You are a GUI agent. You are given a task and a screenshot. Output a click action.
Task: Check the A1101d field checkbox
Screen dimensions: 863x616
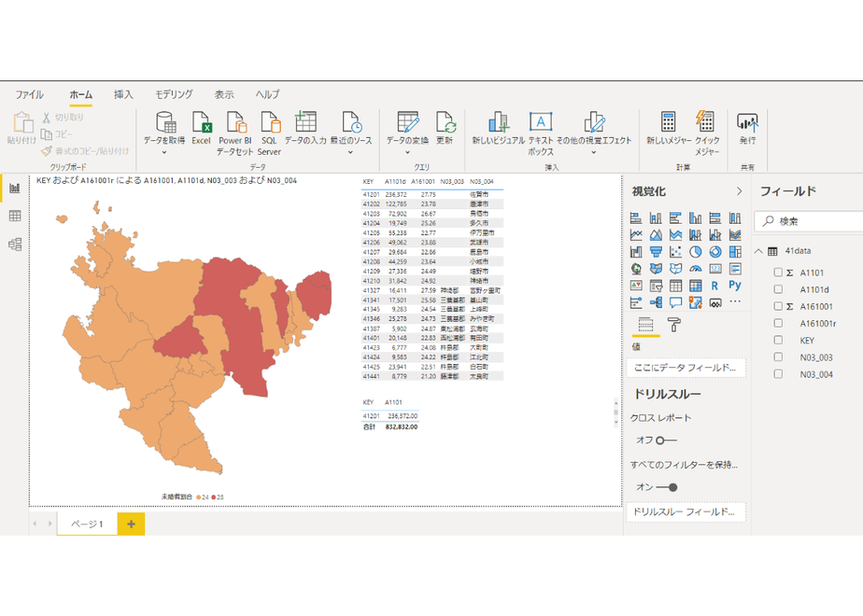point(778,289)
